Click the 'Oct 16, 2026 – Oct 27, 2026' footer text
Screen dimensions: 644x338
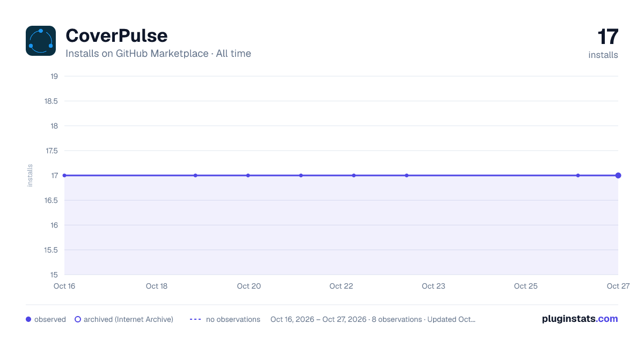pyautogui.click(x=319, y=319)
